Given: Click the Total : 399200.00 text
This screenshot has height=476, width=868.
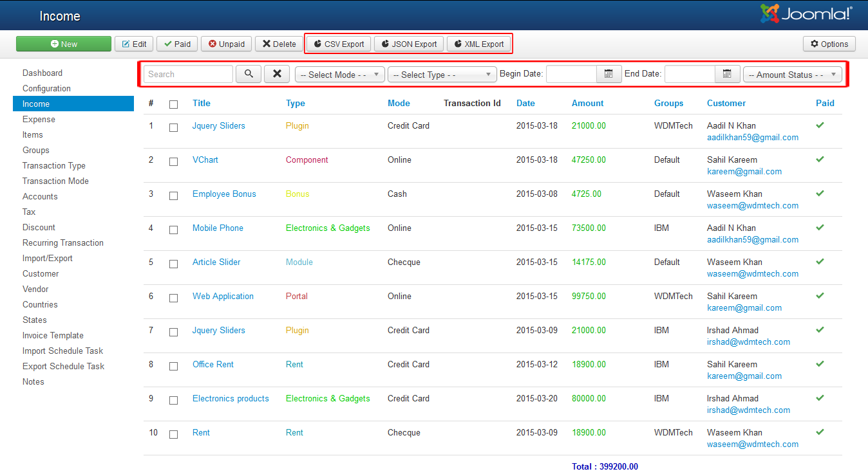Looking at the screenshot, I should [x=605, y=466].
